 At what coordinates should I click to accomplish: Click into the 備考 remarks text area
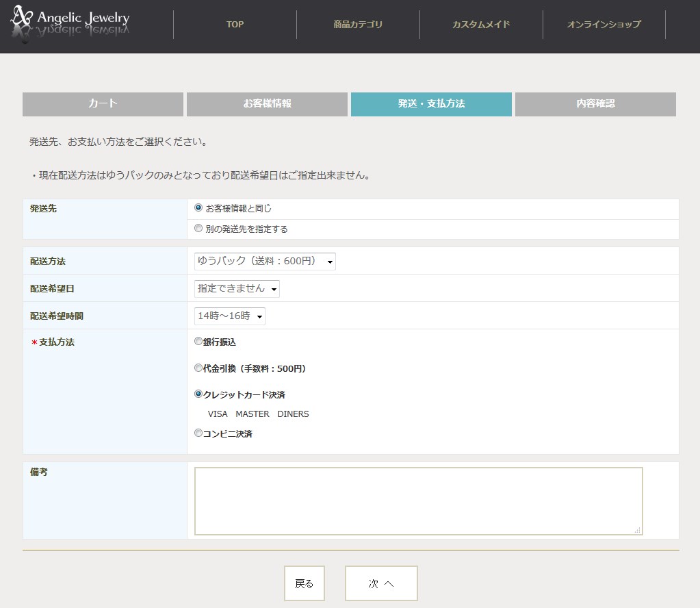coord(418,501)
